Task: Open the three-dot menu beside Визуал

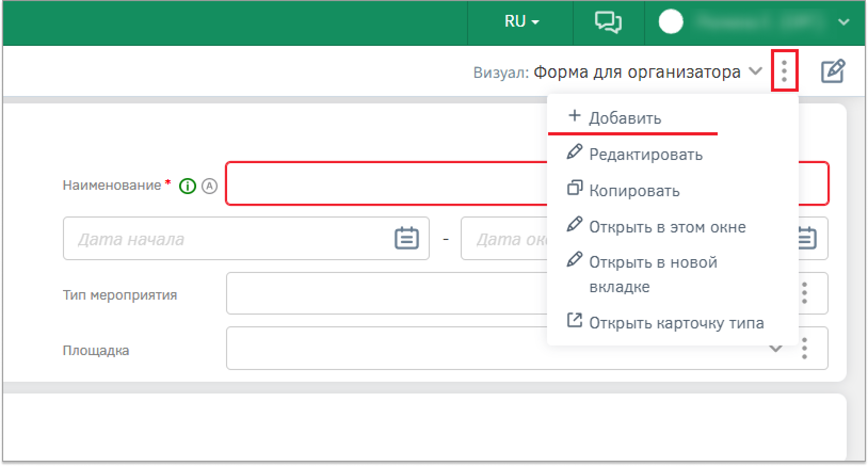Action: pos(784,71)
